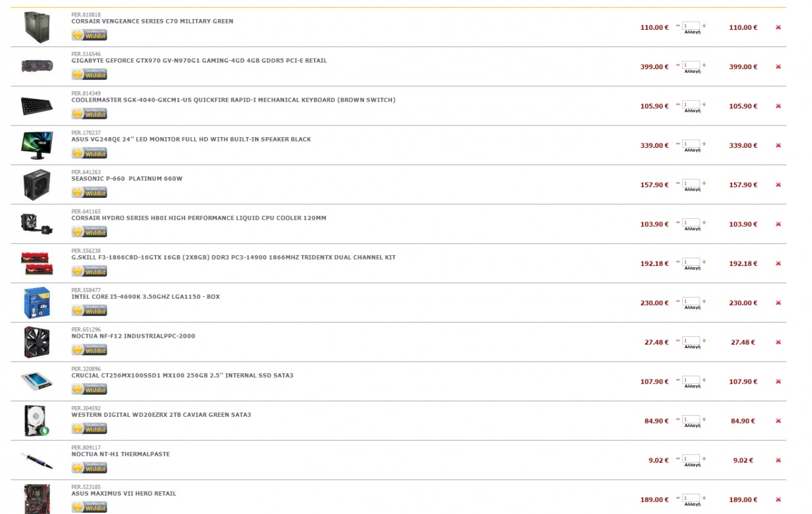
Task: Remove Crucial MX100 SSD from cart
Action: tap(778, 381)
